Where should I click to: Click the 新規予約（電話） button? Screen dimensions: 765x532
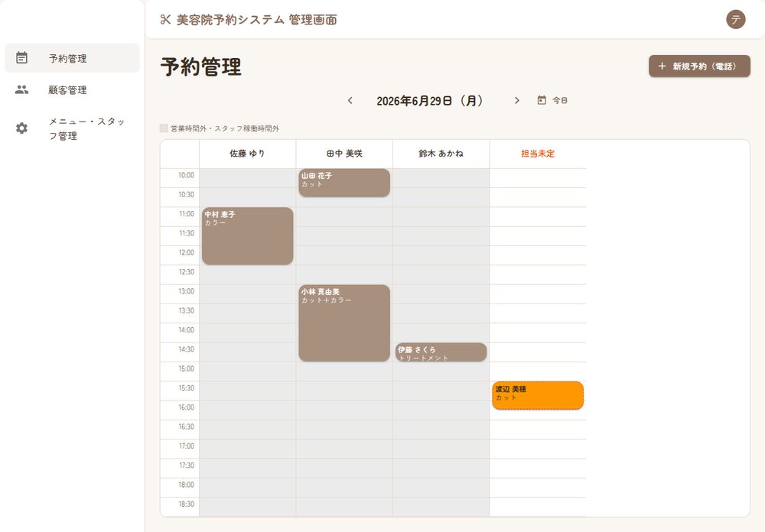tap(699, 66)
